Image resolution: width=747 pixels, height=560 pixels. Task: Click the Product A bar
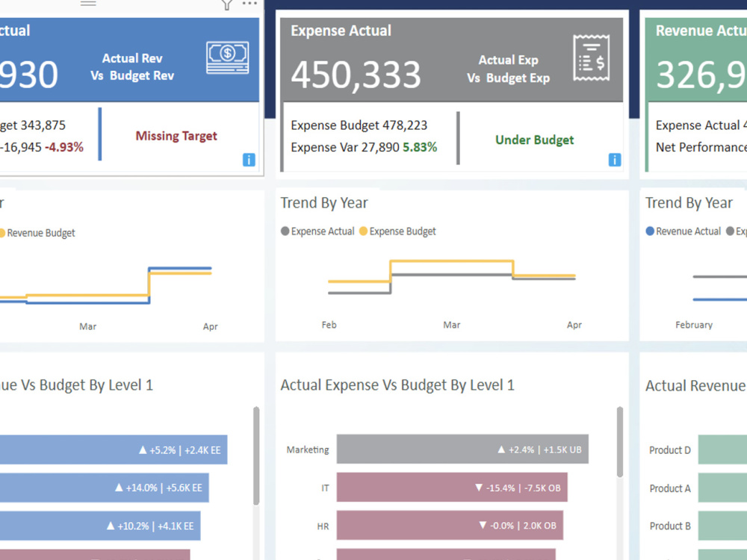722,488
